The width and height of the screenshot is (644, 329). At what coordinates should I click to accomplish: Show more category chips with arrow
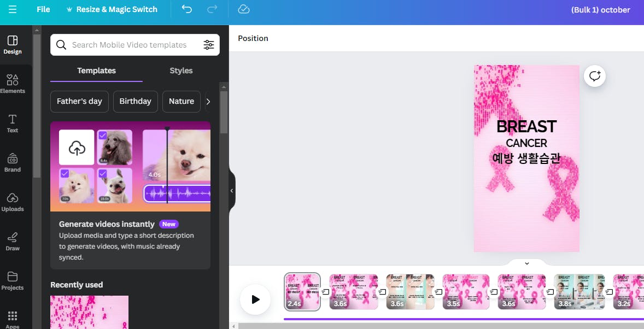point(208,102)
